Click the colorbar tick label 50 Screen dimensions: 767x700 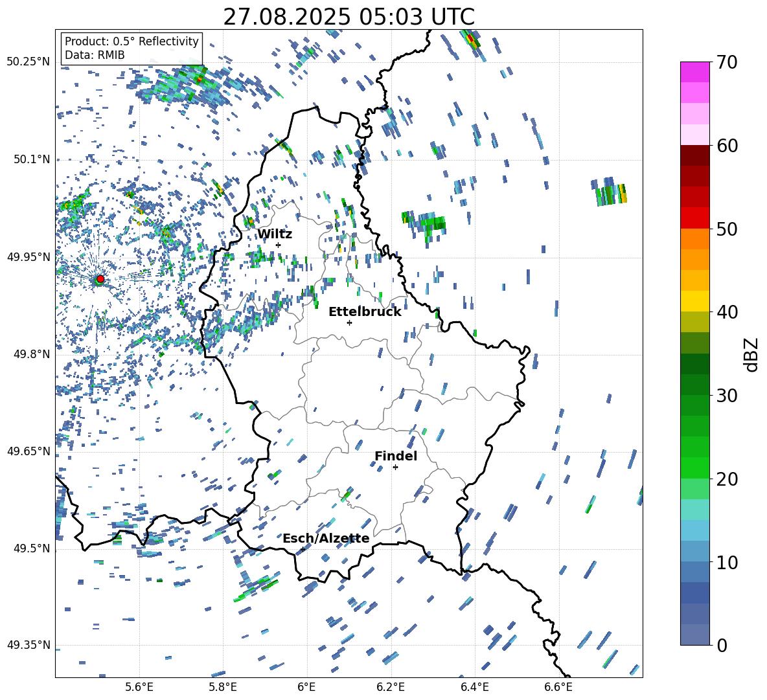click(x=727, y=229)
